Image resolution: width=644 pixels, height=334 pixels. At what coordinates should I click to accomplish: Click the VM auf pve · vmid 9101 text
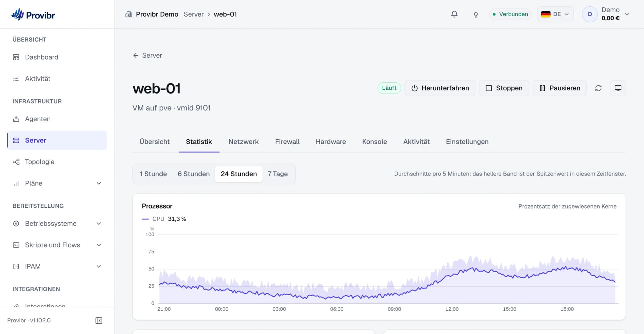171,108
